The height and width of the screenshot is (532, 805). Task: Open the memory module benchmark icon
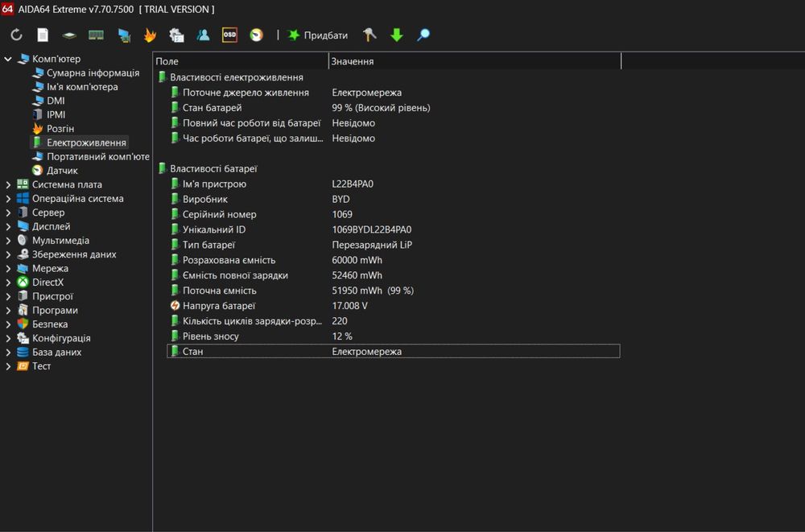[96, 35]
